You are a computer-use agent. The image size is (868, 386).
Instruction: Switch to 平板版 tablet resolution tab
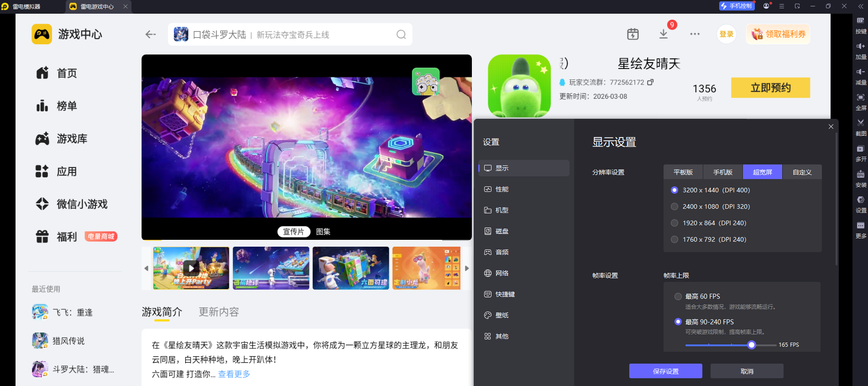click(x=683, y=172)
